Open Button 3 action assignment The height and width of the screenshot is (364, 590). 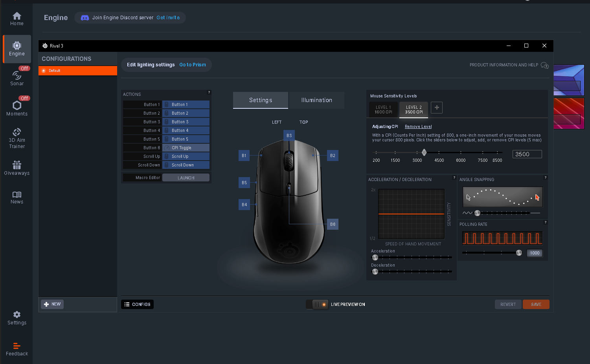(x=186, y=122)
